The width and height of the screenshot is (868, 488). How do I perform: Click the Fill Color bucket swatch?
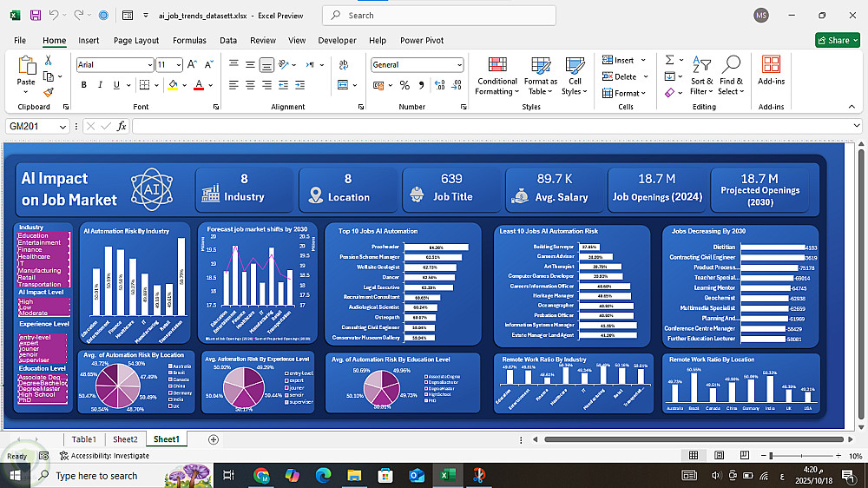tap(173, 85)
